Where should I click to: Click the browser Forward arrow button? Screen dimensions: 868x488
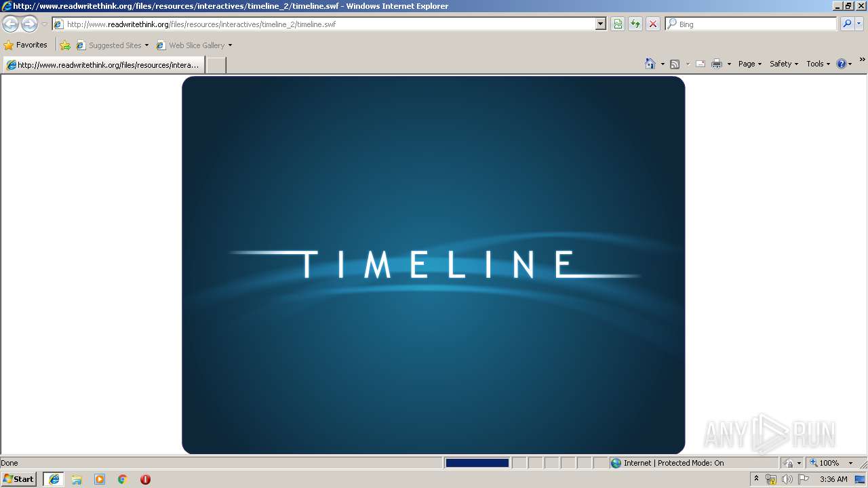[x=29, y=24]
